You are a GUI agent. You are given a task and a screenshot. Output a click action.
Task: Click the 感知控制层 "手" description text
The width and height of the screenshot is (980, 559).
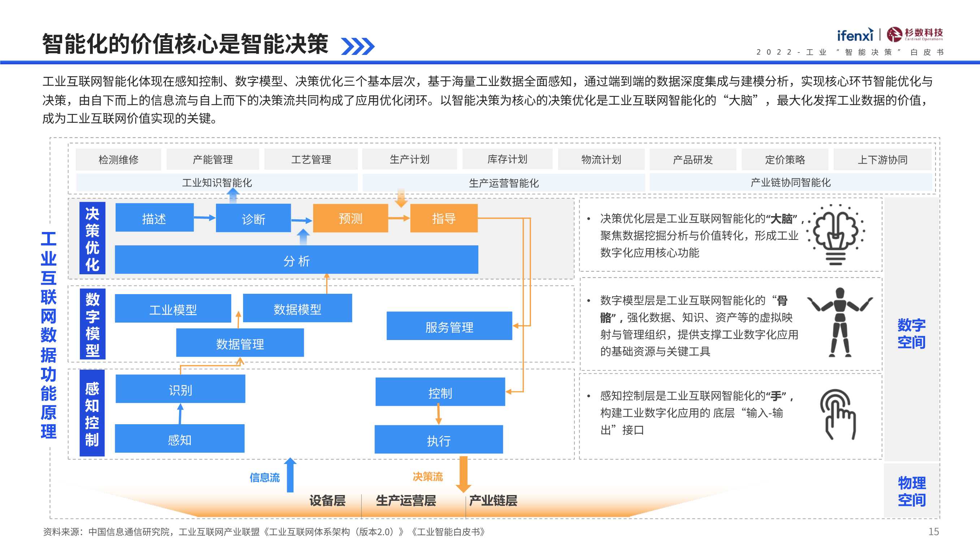point(696,413)
